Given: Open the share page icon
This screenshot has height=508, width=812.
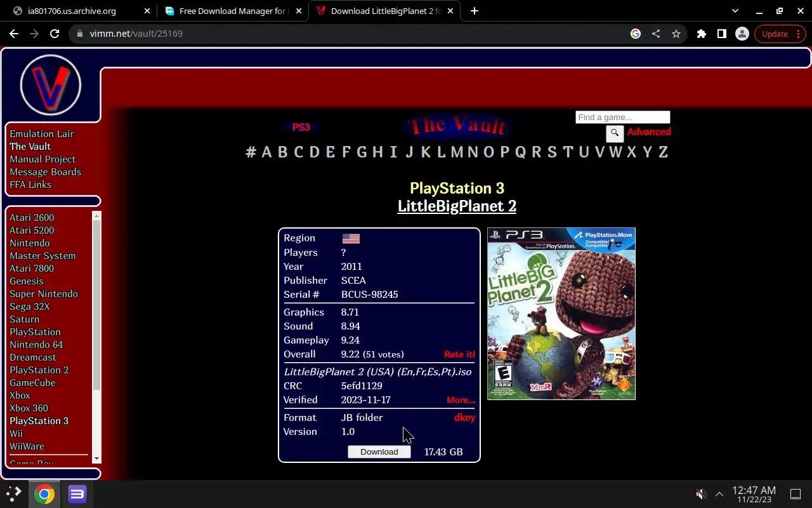Looking at the screenshot, I should 656,34.
